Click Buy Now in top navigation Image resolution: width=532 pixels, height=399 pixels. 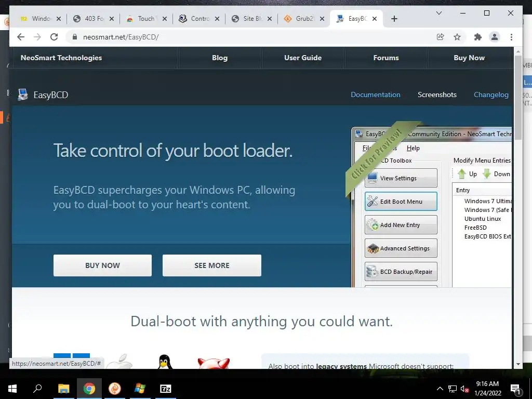(x=469, y=58)
